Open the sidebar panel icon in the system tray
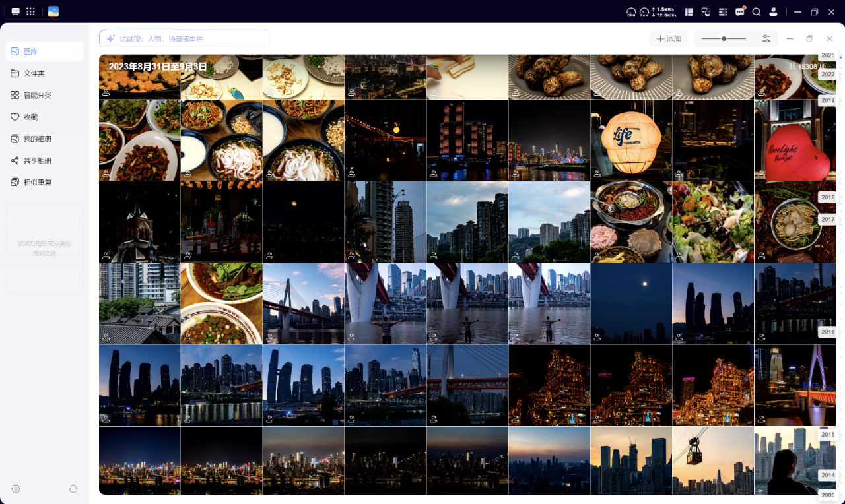This screenshot has height=504, width=845. [x=689, y=12]
